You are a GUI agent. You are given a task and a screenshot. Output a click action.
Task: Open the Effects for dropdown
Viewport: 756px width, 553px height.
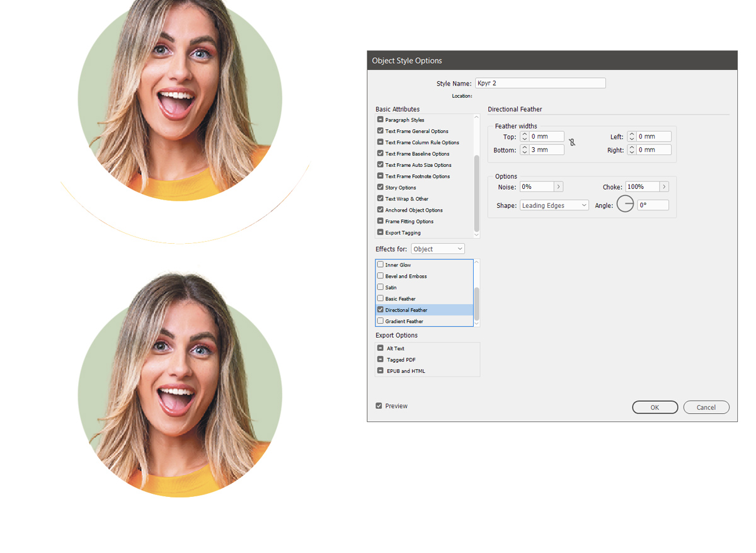tap(438, 249)
